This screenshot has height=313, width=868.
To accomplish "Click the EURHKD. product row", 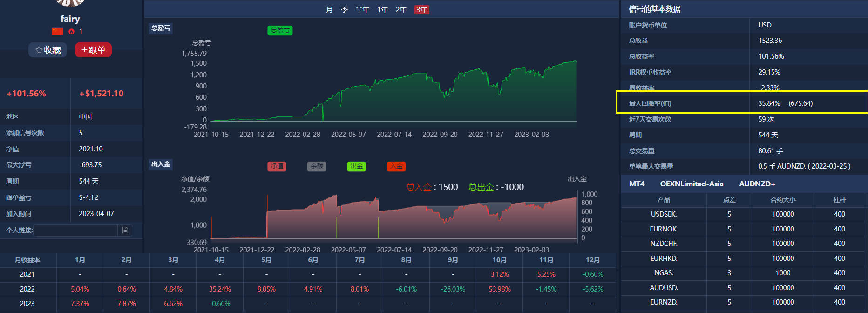I will pyautogui.click(x=744, y=259).
